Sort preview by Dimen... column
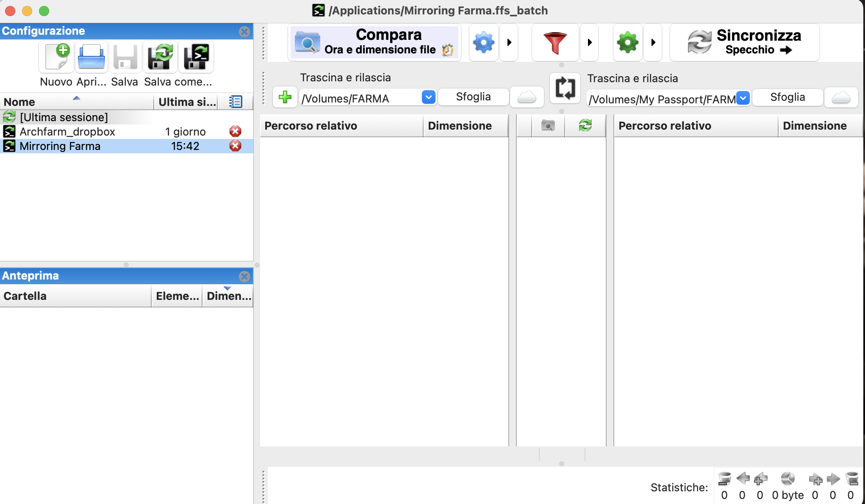Viewport: 865px width, 504px height. point(228,296)
